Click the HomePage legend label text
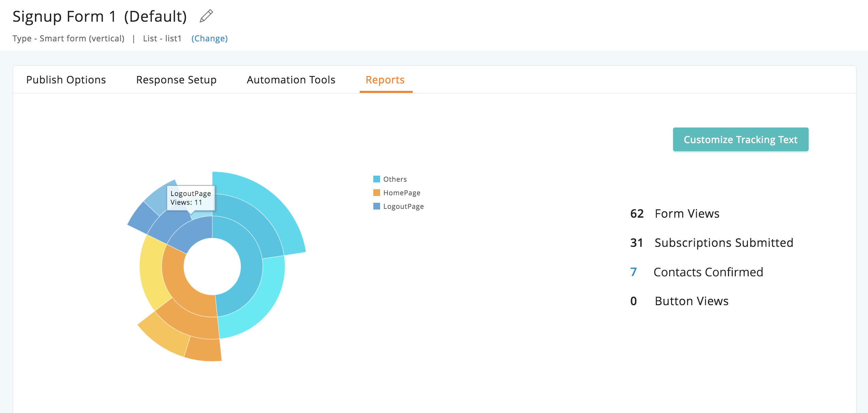 point(402,193)
